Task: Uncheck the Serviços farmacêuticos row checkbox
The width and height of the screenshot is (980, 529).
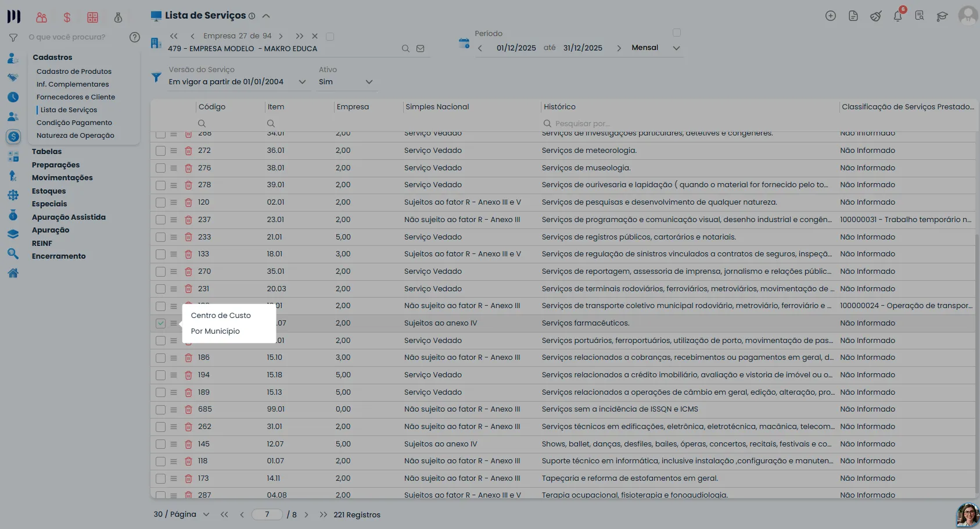Action: (x=160, y=323)
